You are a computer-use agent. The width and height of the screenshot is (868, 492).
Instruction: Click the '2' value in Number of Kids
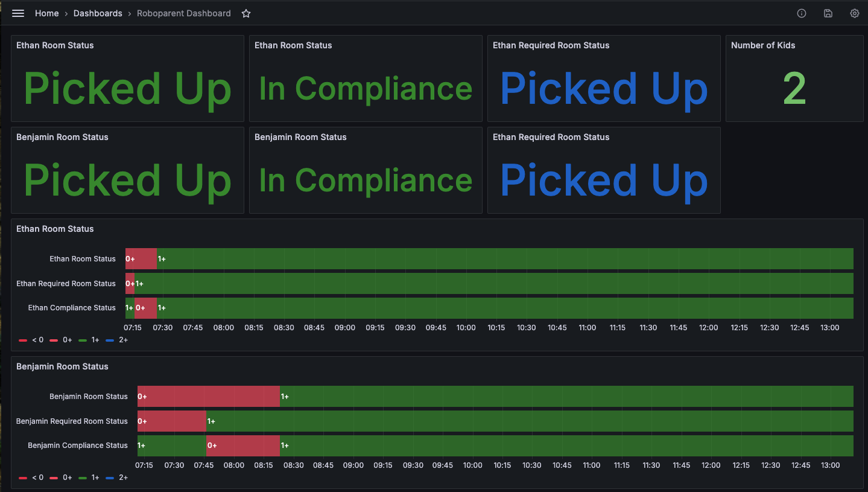tap(794, 89)
